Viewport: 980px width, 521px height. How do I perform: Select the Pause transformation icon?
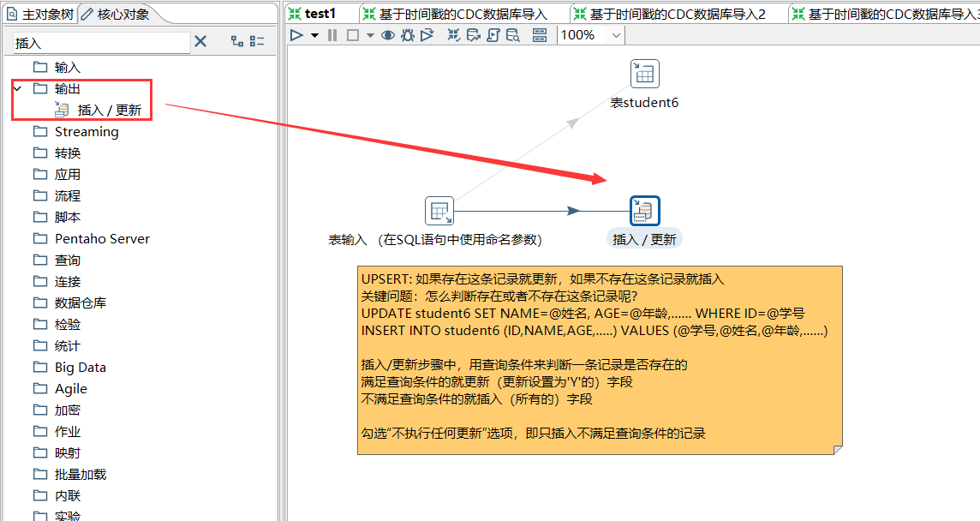[x=332, y=35]
